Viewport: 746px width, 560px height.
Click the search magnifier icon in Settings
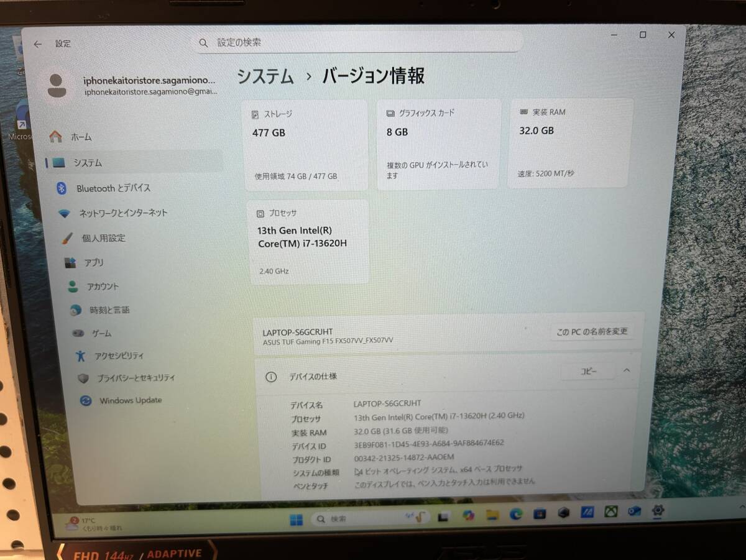pyautogui.click(x=203, y=43)
